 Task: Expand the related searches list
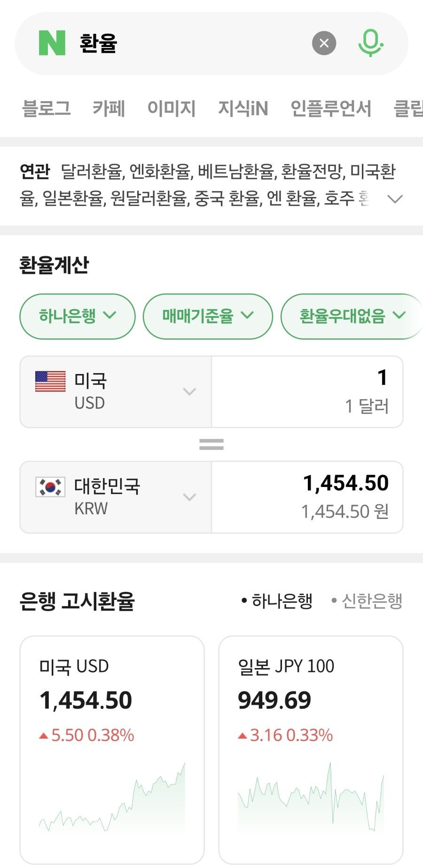[394, 199]
